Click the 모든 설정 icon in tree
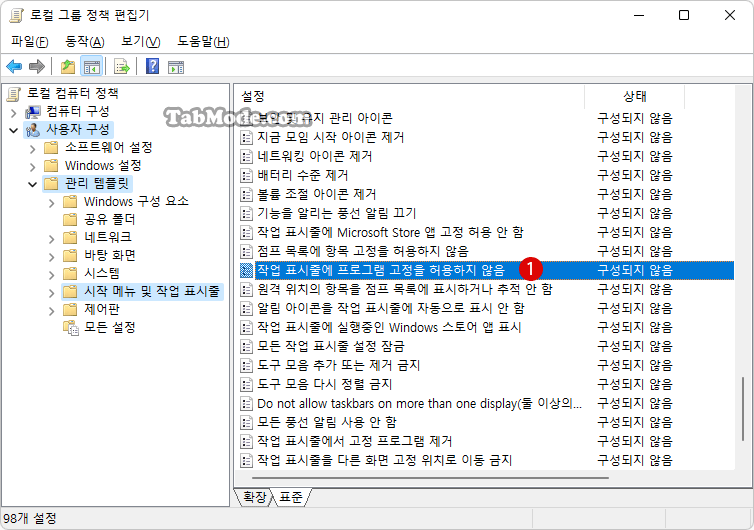Screen dimensions: 754x530 point(71,328)
